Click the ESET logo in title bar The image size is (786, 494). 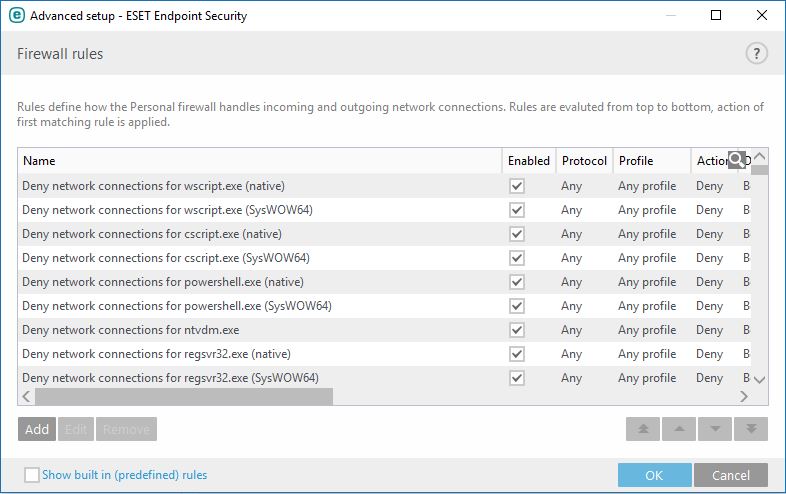pyautogui.click(x=16, y=16)
